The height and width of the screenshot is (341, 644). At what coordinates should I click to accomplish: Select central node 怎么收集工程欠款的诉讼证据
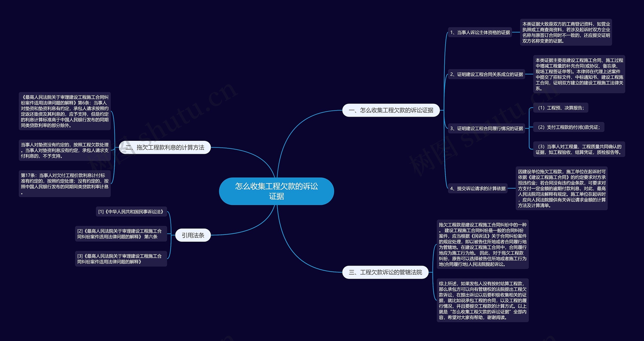click(x=276, y=191)
